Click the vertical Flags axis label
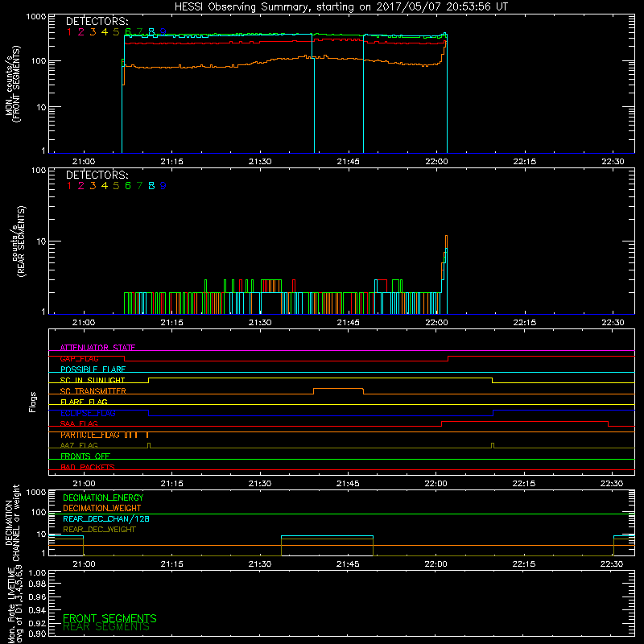 (x=33, y=402)
